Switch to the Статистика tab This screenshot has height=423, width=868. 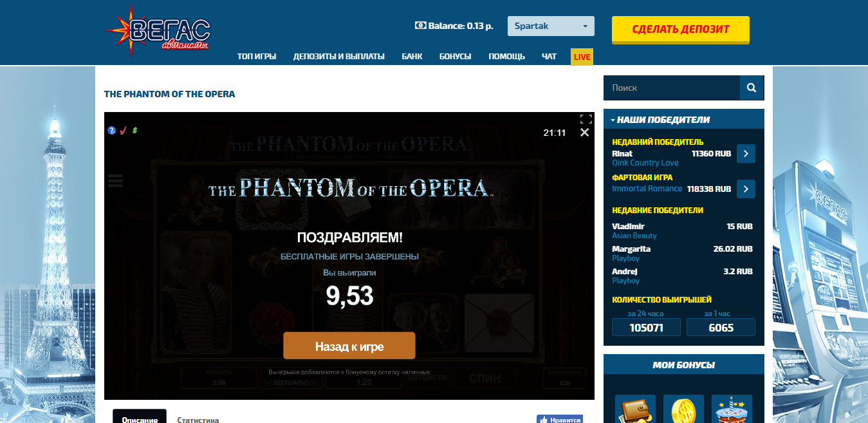pos(198,420)
